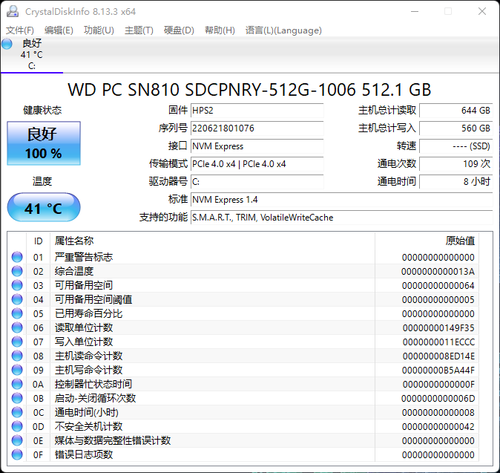Select attribute name 严重警告标志
The image size is (500, 473).
tap(84, 257)
